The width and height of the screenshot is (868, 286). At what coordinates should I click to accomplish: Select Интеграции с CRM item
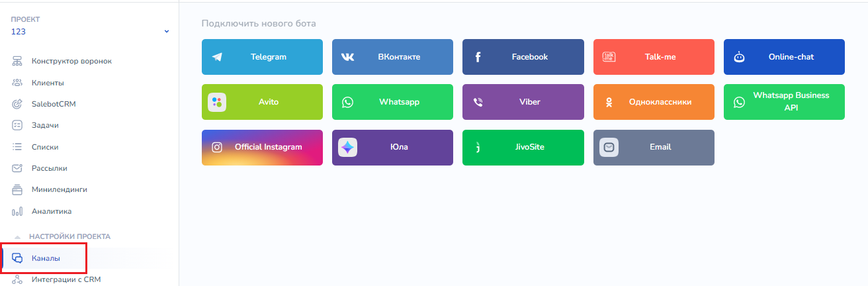click(65, 279)
